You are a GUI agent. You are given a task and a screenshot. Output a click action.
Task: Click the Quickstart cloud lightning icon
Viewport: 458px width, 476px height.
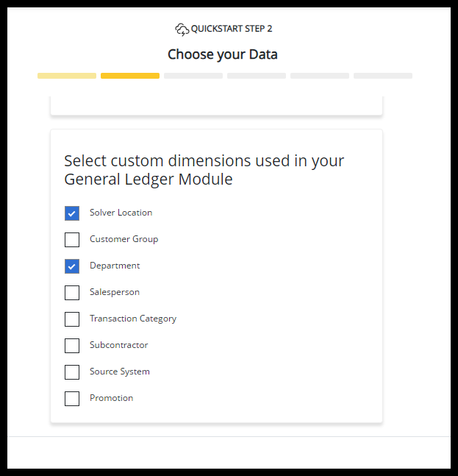182,29
